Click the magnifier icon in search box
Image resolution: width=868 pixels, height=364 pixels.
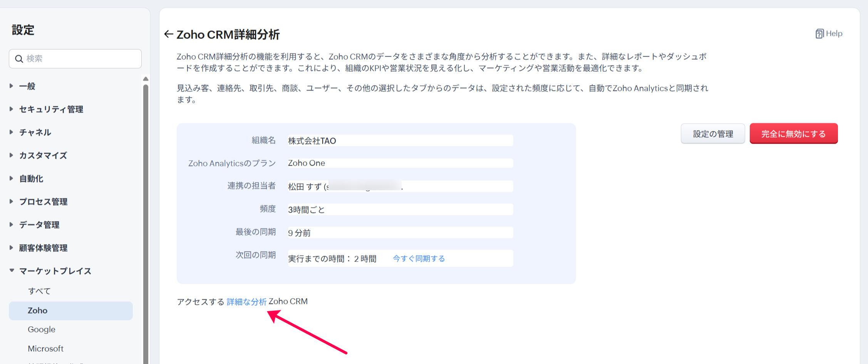(19, 59)
